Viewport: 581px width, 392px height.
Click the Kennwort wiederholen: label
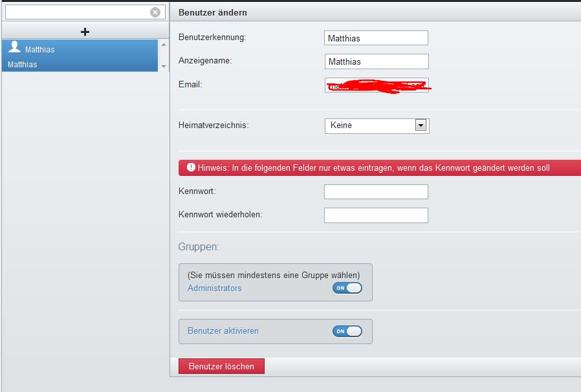221,215
